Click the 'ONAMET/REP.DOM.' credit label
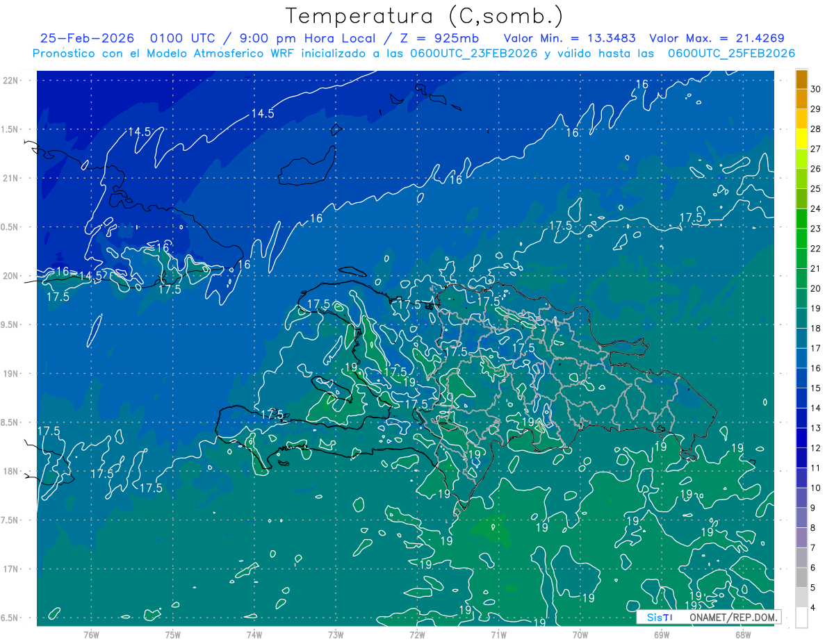The width and height of the screenshot is (834, 644). pos(733,617)
